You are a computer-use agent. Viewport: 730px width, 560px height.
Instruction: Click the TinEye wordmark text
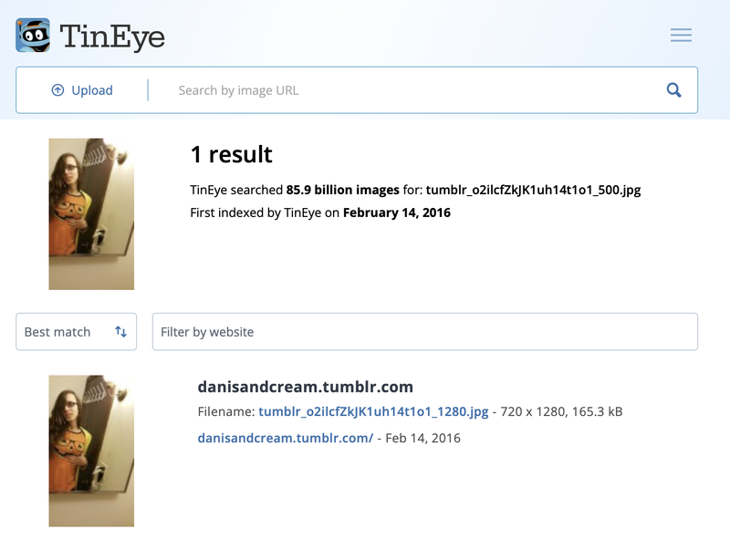click(112, 37)
